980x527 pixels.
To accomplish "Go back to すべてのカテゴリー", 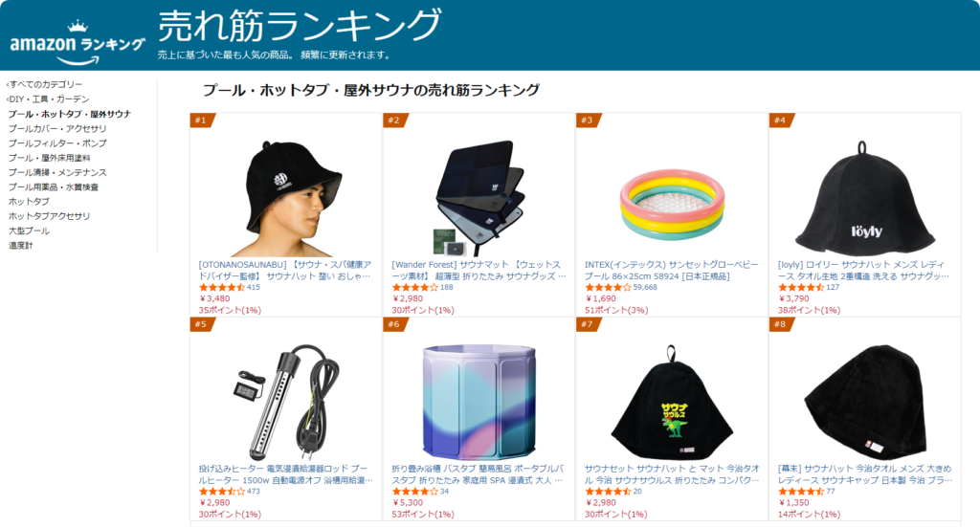I will tap(44, 84).
